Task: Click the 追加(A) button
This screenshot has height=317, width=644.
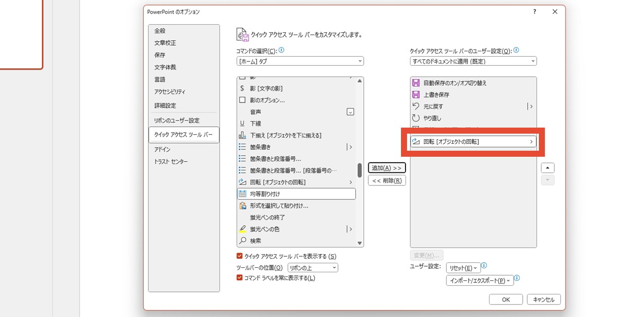Action: (x=386, y=167)
